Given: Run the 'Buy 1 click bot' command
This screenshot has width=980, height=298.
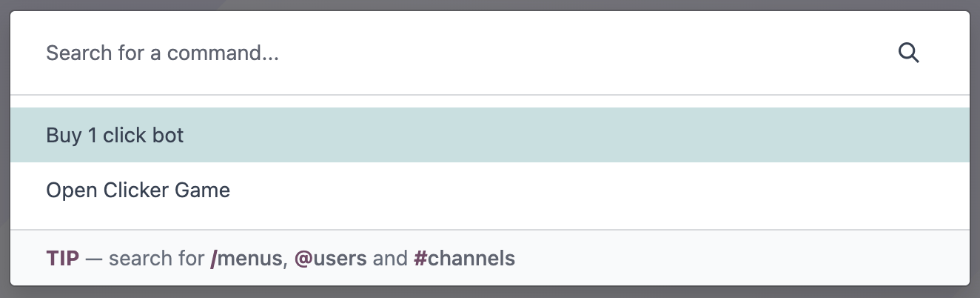Looking at the screenshot, I should (115, 136).
